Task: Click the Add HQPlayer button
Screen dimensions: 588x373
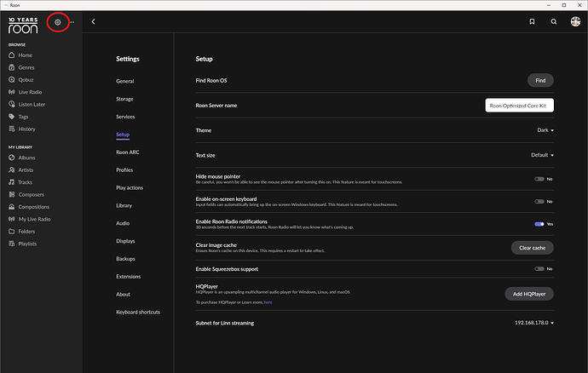Action: tap(529, 294)
